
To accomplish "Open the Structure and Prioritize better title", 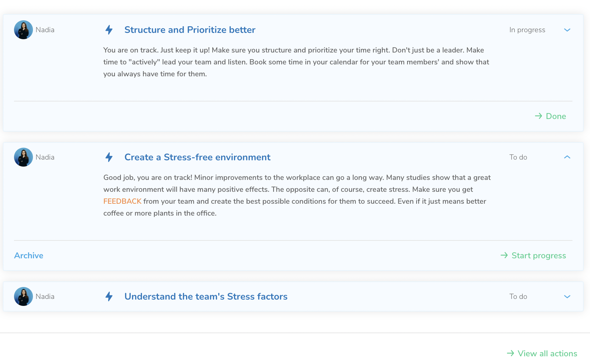I will [x=190, y=30].
